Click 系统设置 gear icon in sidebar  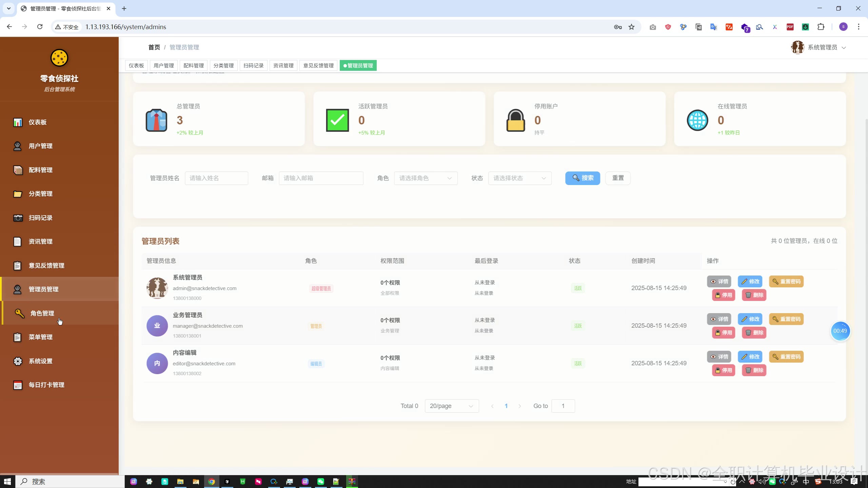coord(18,361)
